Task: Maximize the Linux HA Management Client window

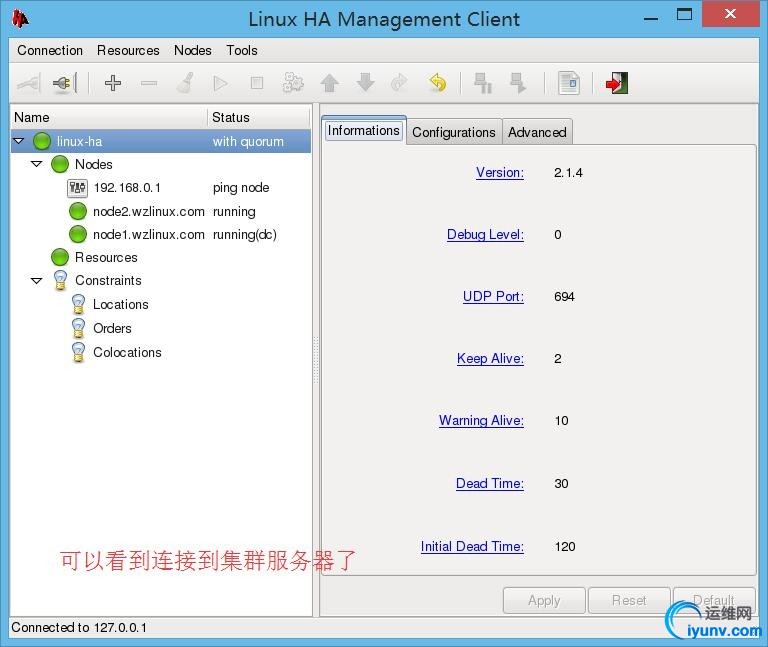Action: 684,14
